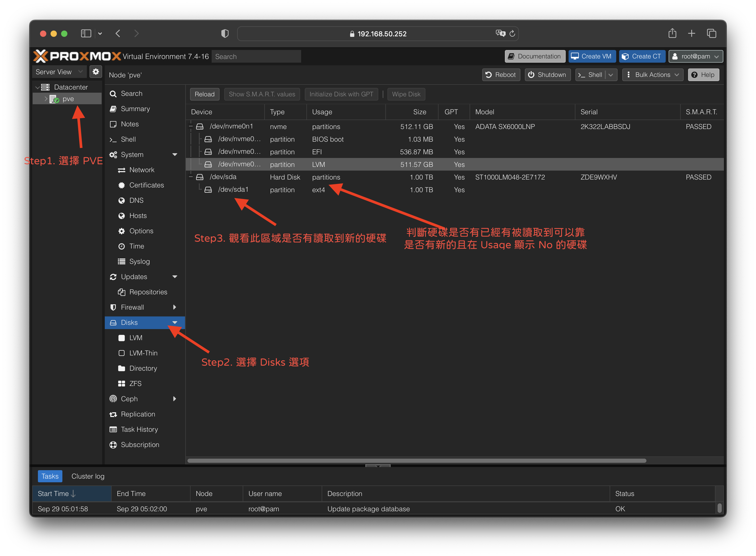
Task: Open Subscription page in sidebar
Action: point(140,445)
